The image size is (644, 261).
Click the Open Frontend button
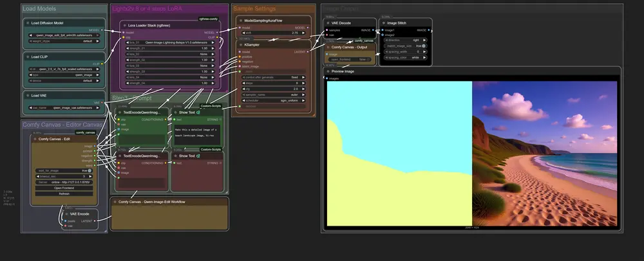pos(64,188)
